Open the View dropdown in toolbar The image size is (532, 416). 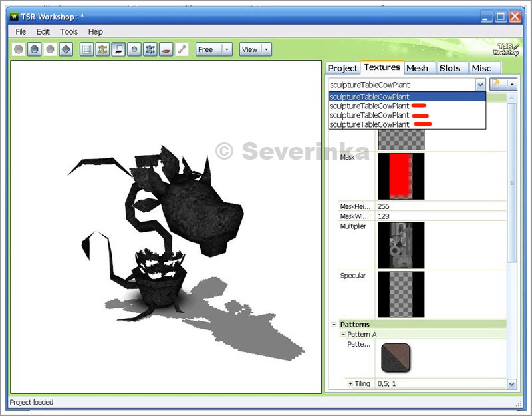point(266,49)
